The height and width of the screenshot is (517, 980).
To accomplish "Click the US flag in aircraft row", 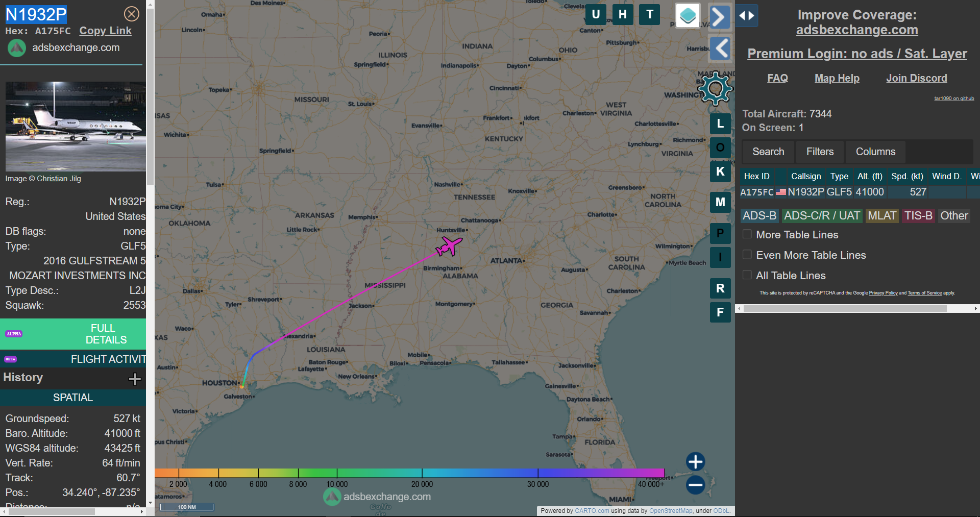I will [781, 192].
